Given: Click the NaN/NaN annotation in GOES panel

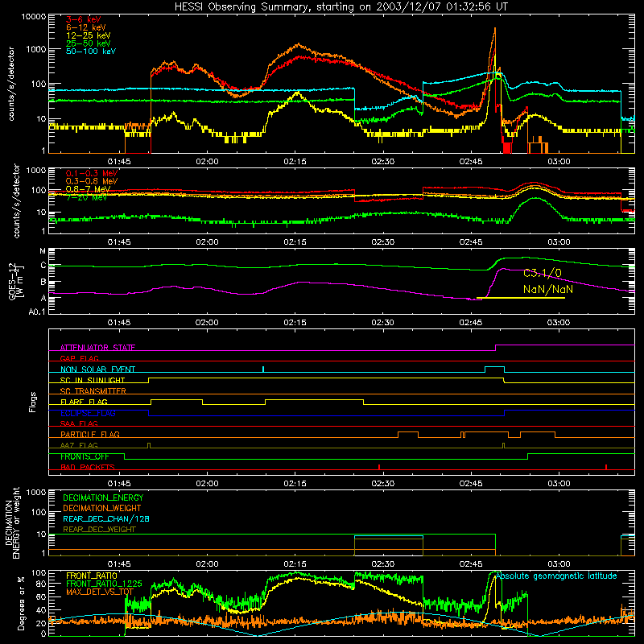Looking at the screenshot, I should coord(548,289).
